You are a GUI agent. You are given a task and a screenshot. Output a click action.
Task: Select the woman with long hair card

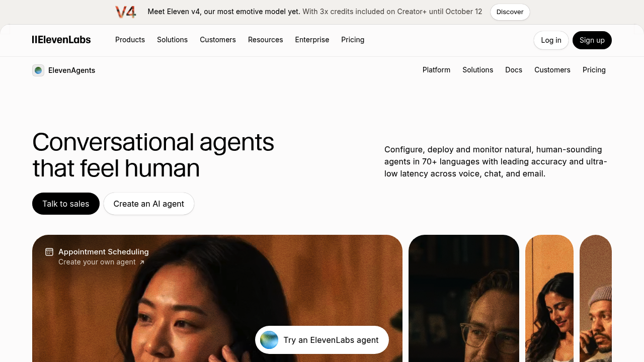[549, 299]
